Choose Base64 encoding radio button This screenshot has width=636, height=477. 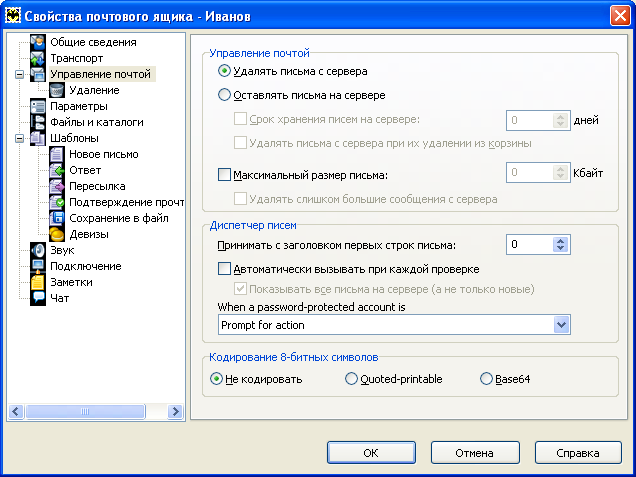pos(486,379)
